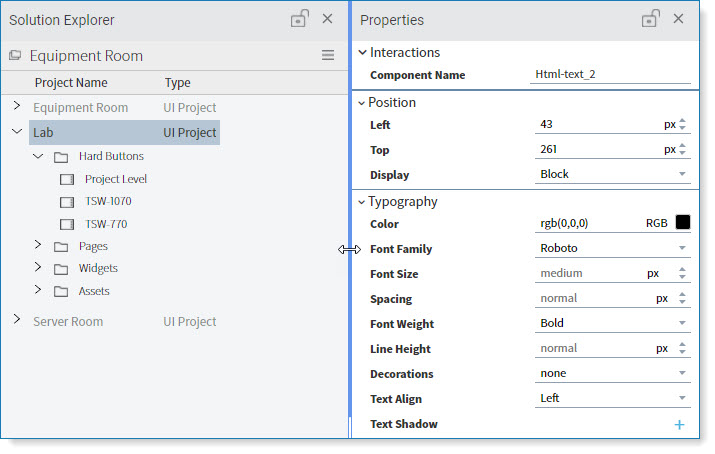Screen dimensions: 715x454
Task: Expand the Assets folder
Action: pyautogui.click(x=38, y=289)
